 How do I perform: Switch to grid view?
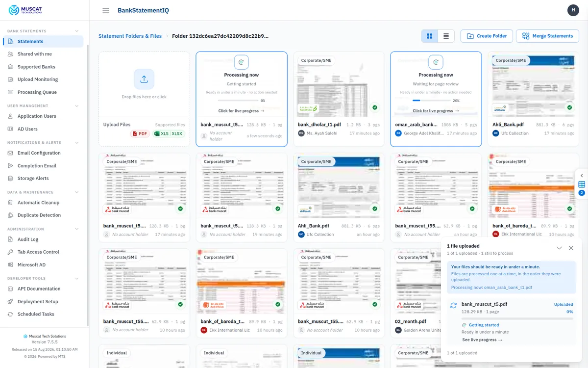pyautogui.click(x=430, y=36)
